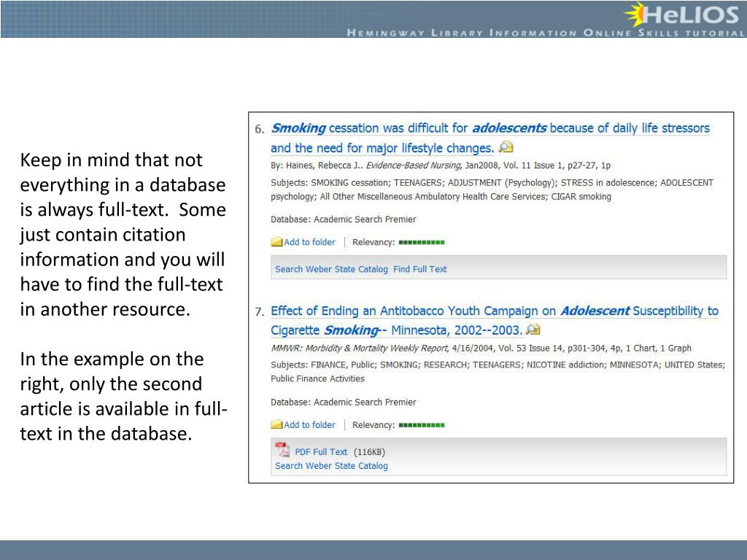Click Search Weber State Catalog under article 6
Image resolution: width=747 pixels, height=560 pixels.
coord(331,269)
